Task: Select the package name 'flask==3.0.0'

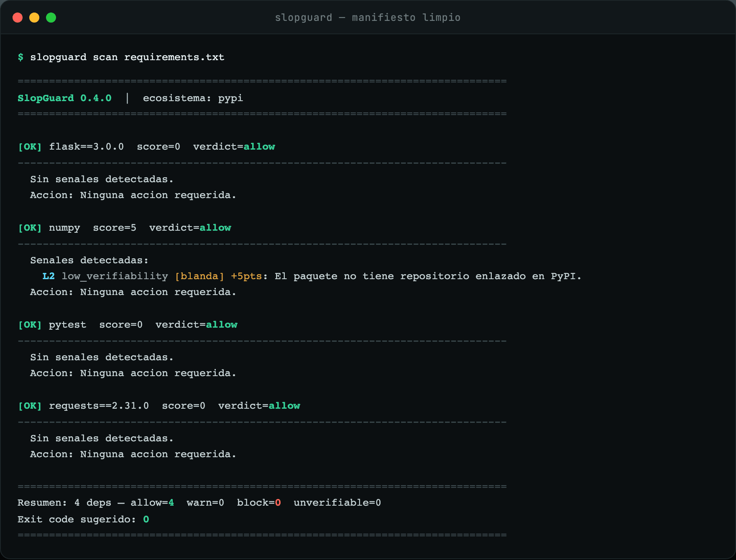Action: click(x=86, y=147)
